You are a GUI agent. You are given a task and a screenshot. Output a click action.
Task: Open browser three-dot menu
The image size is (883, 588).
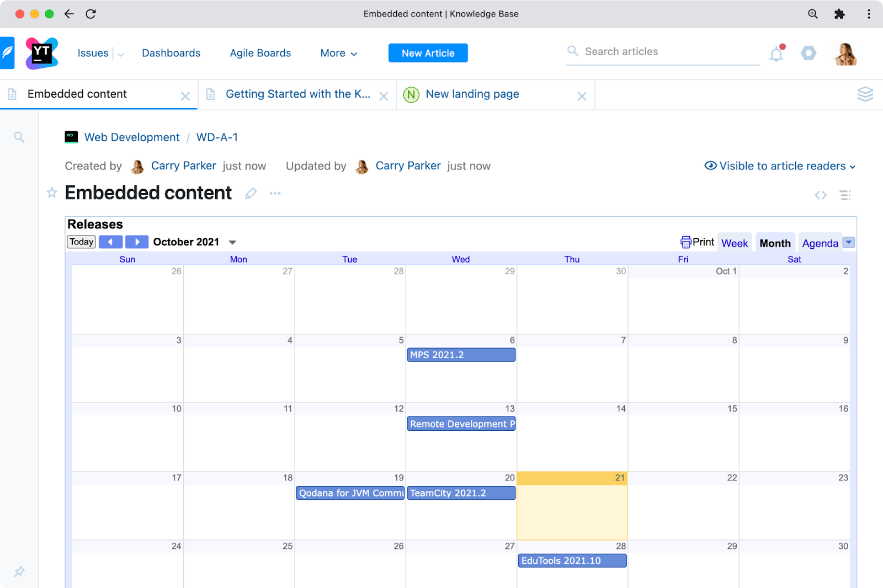click(x=869, y=14)
